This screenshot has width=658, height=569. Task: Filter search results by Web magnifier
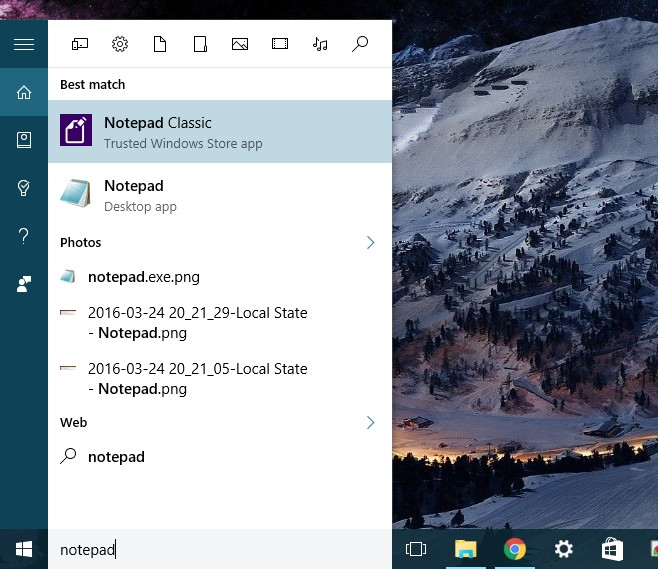pyautogui.click(x=360, y=44)
